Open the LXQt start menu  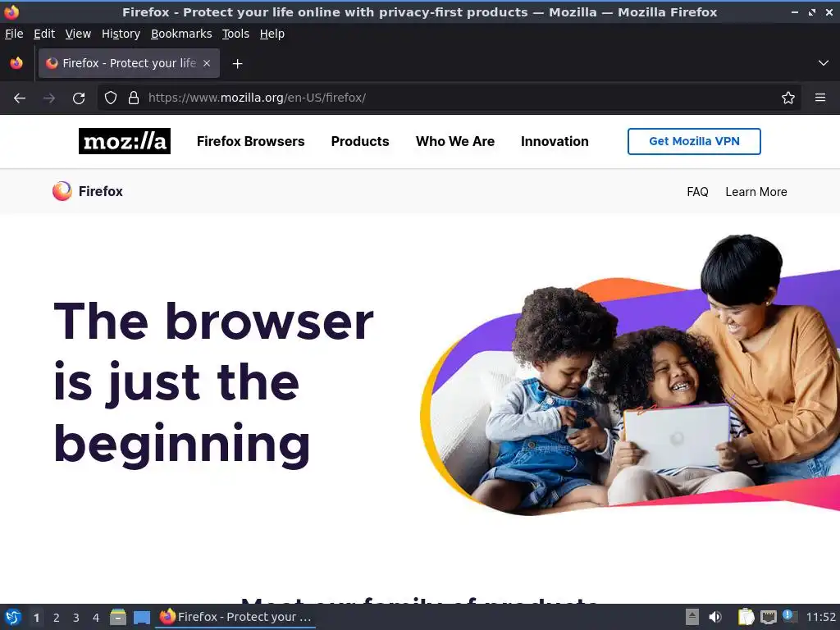tap(13, 617)
